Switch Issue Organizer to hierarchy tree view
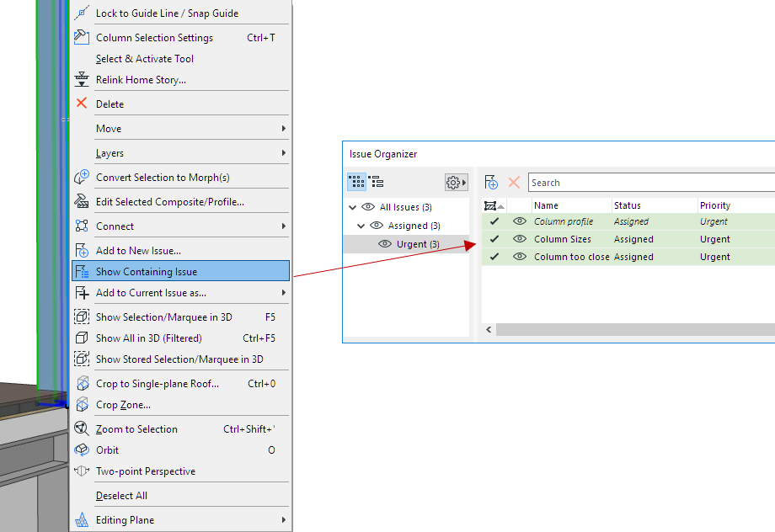The width and height of the screenshot is (775, 532). pyautogui.click(x=377, y=183)
